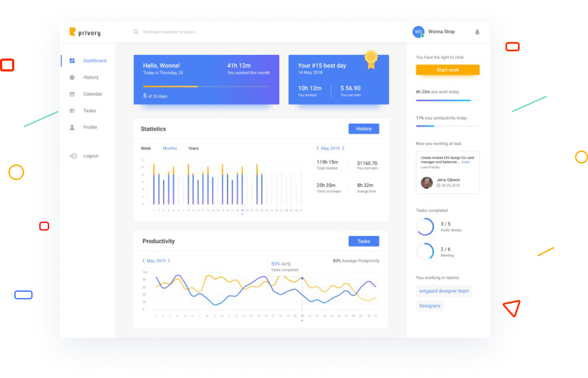This screenshot has height=378, width=588.
Task: Click the Dashboard grid icon
Action: (x=72, y=61)
